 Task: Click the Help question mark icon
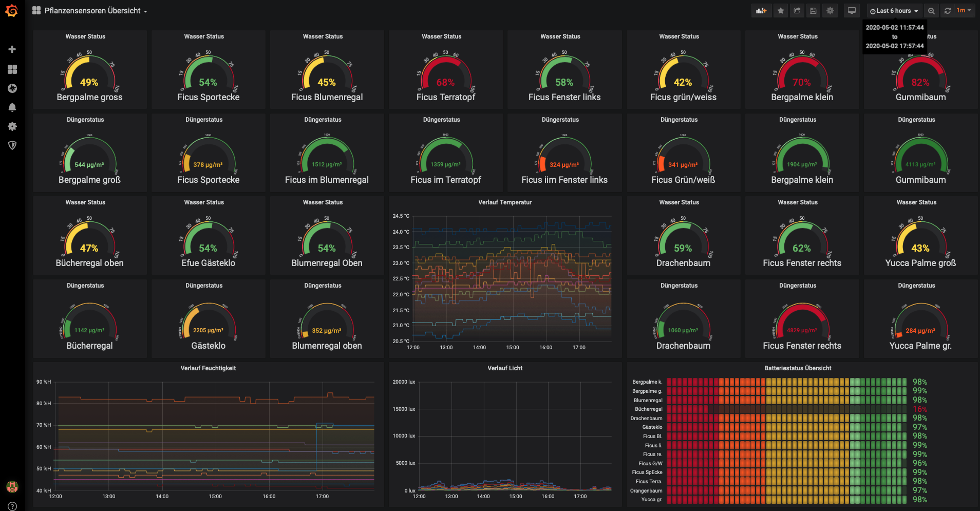point(12,506)
